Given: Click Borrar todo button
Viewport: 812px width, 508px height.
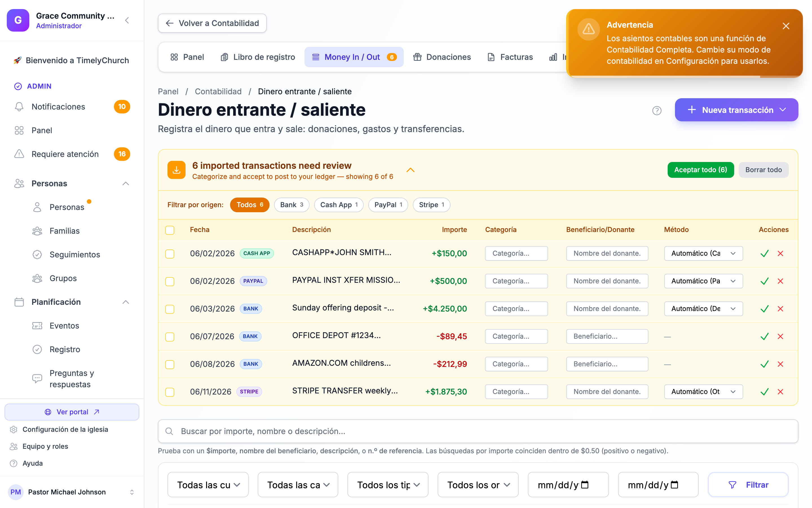Looking at the screenshot, I should coord(763,170).
